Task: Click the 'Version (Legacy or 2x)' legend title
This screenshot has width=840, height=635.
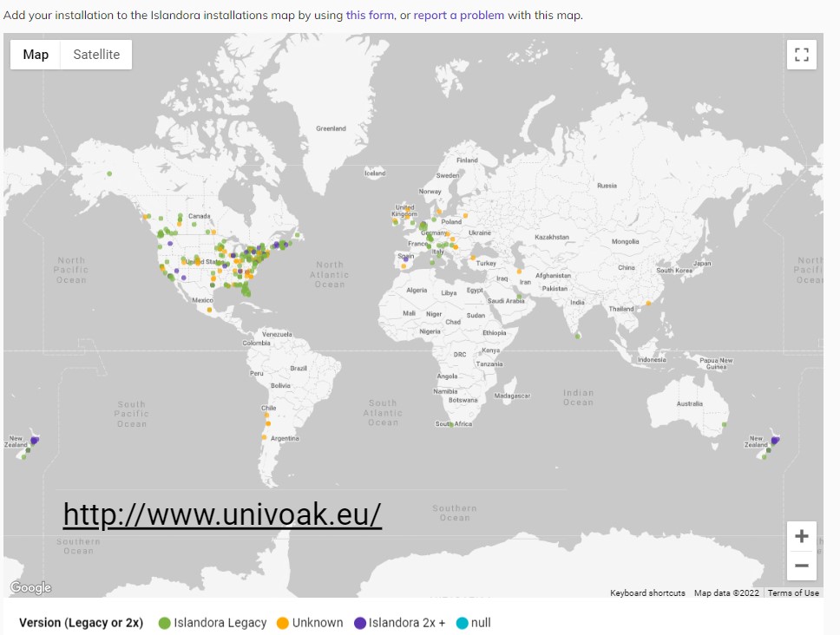Action: tap(81, 623)
